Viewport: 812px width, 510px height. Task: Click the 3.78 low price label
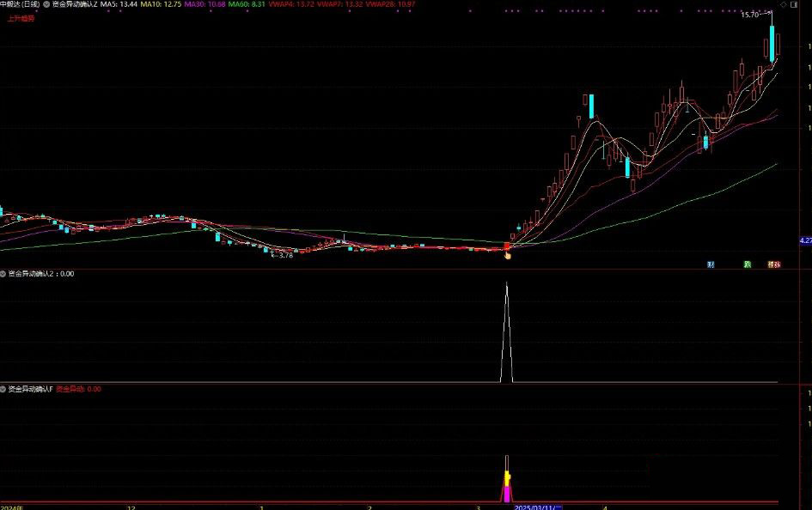(x=284, y=255)
